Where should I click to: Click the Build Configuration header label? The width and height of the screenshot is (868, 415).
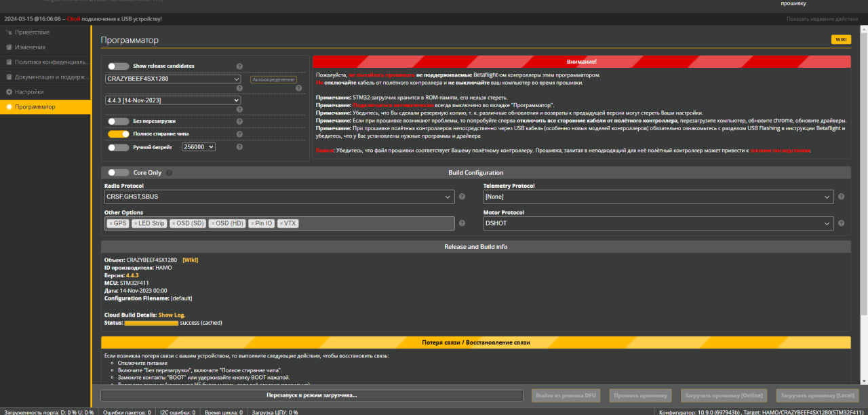(x=476, y=173)
